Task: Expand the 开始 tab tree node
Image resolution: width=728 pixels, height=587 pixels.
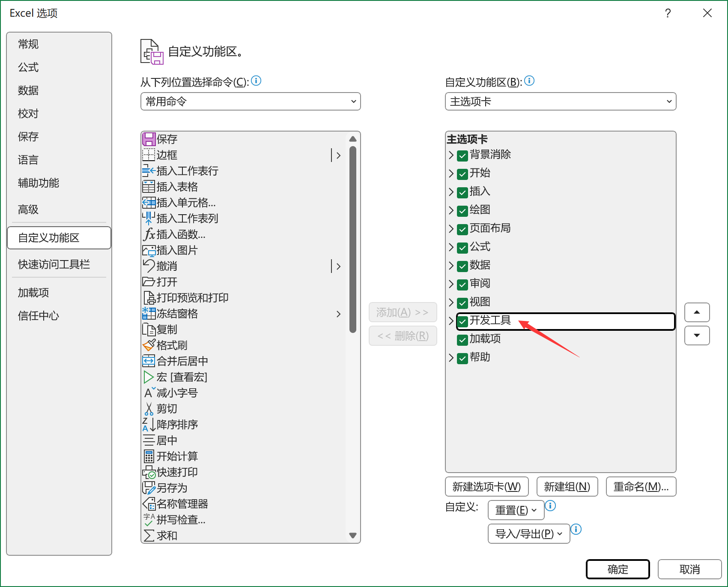Action: (451, 174)
